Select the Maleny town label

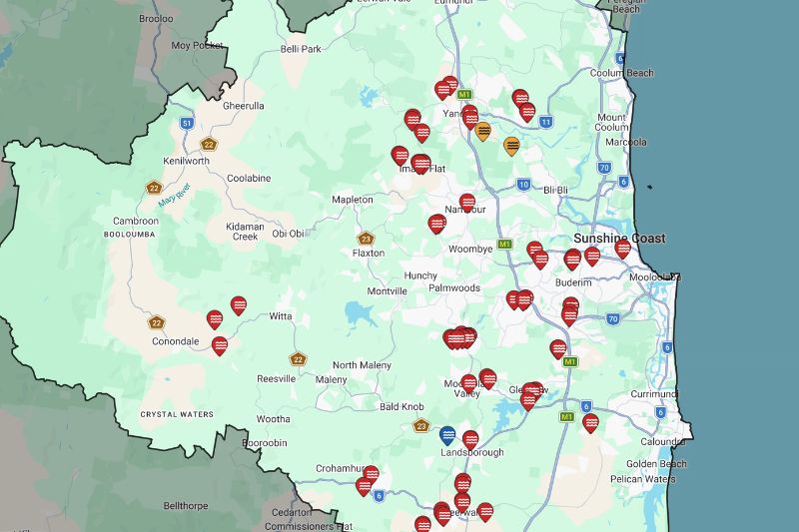[x=331, y=379]
